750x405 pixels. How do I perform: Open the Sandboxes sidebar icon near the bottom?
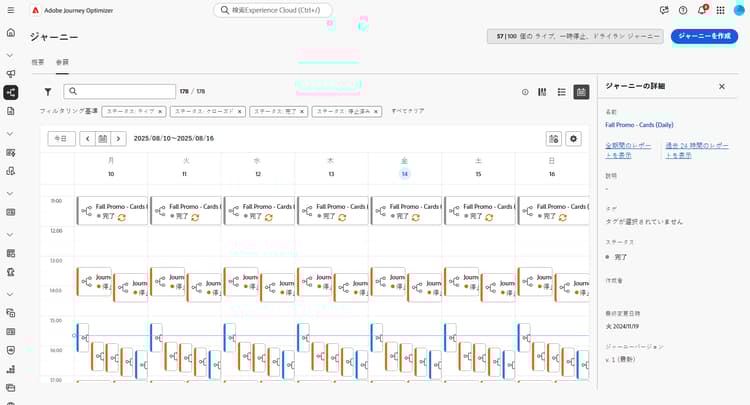click(11, 387)
